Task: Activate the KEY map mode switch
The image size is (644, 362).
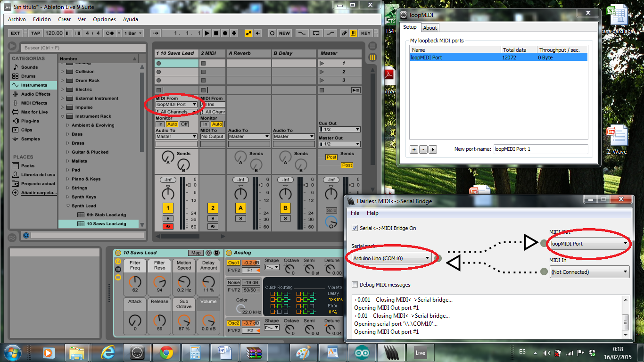Action: 366,33
